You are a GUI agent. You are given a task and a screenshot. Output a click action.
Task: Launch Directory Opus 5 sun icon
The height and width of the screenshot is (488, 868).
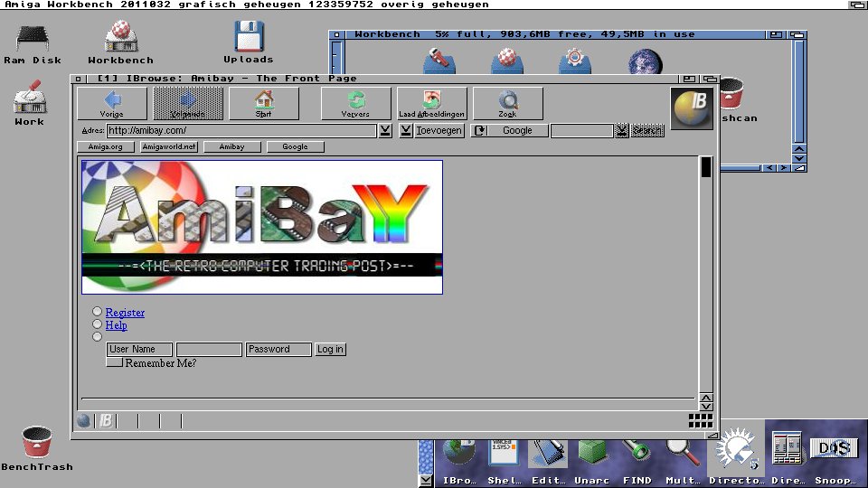[736, 454]
